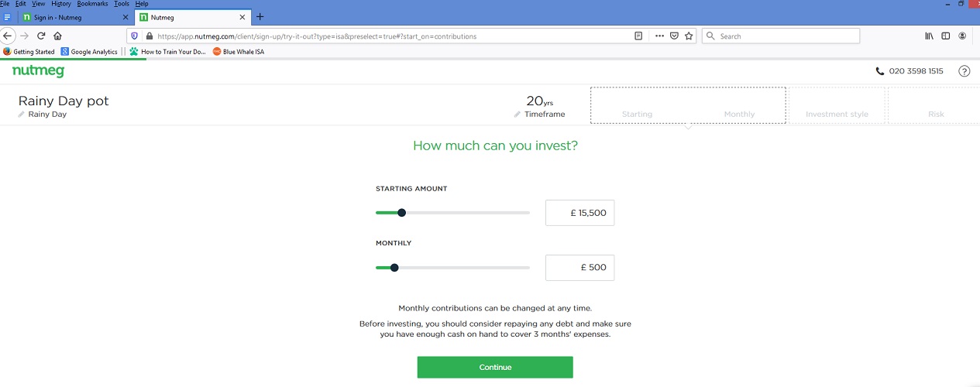980x387 pixels.
Task: Edit the Timeframe using its pencil icon
Action: 518,115
